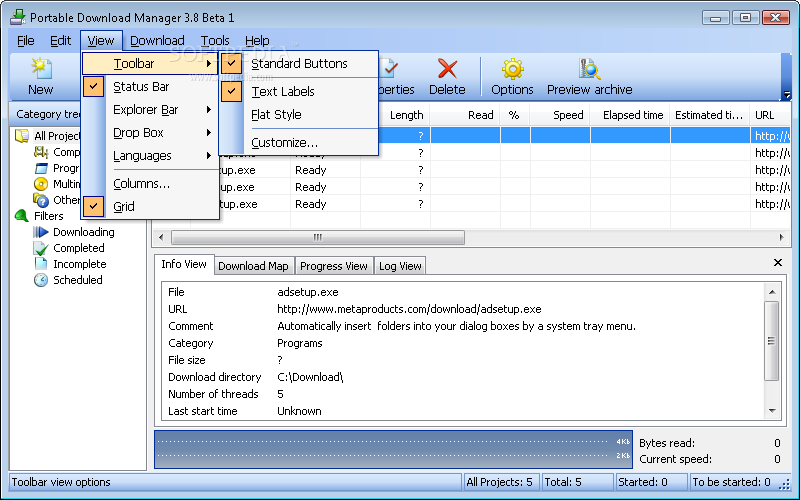This screenshot has height=500, width=800.
Task: Open the File menu
Action: click(26, 40)
